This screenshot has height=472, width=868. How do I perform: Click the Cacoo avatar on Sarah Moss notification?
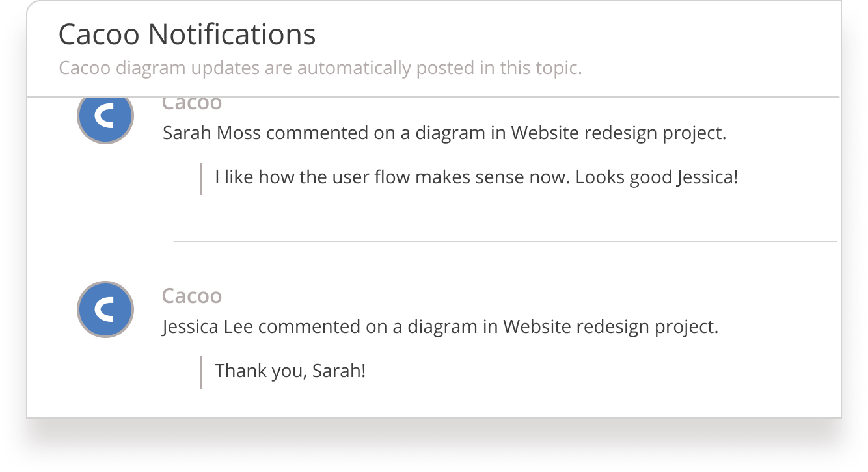click(105, 118)
